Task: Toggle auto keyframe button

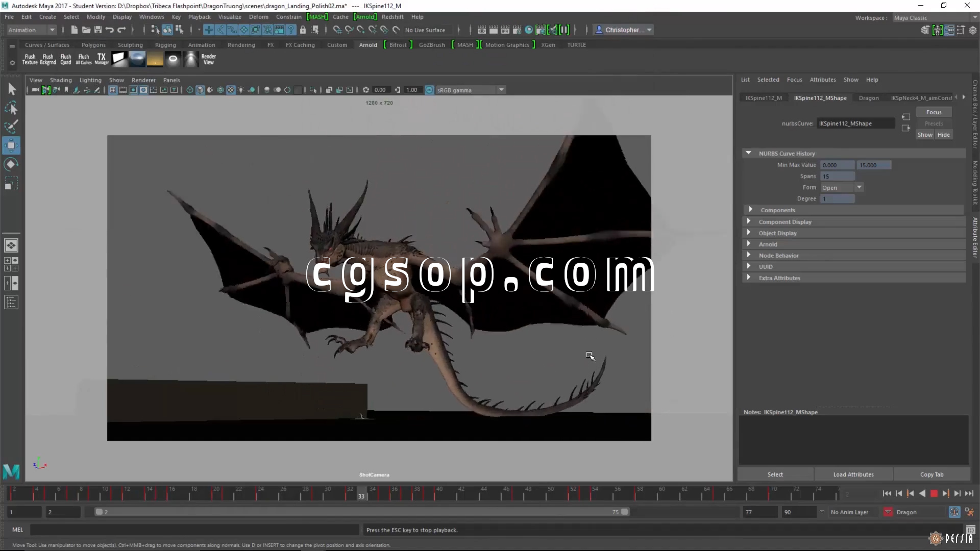Action: pos(954,512)
